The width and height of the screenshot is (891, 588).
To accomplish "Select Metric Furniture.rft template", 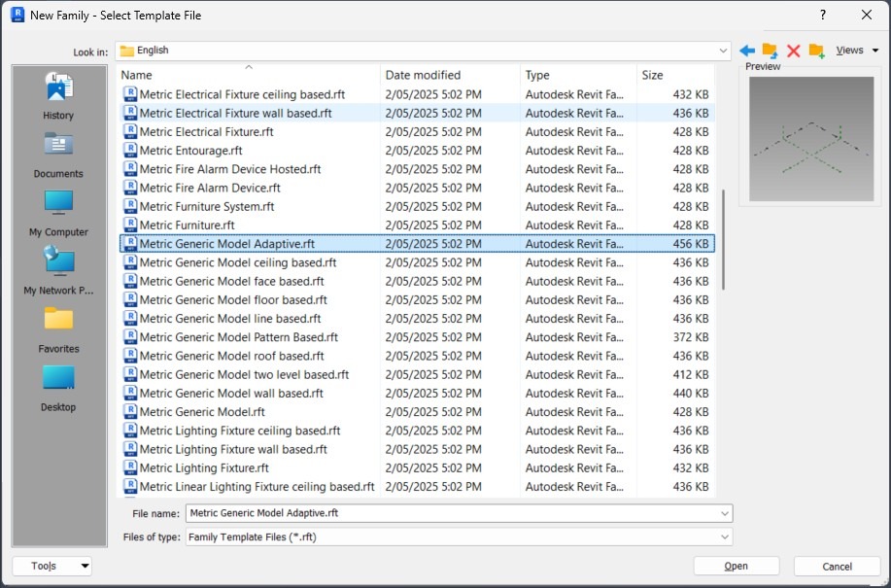I will [188, 225].
